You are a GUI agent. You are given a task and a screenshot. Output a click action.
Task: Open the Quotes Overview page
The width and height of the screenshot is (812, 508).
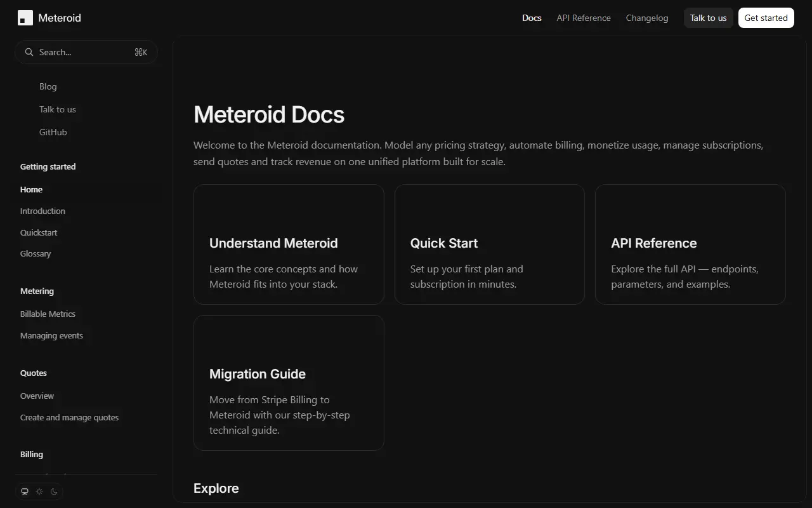click(37, 396)
